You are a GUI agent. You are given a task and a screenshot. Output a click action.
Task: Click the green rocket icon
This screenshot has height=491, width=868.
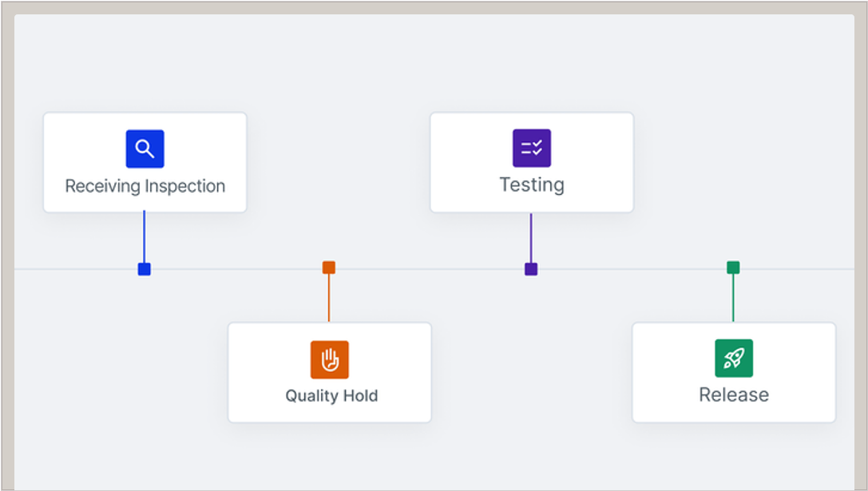point(733,358)
